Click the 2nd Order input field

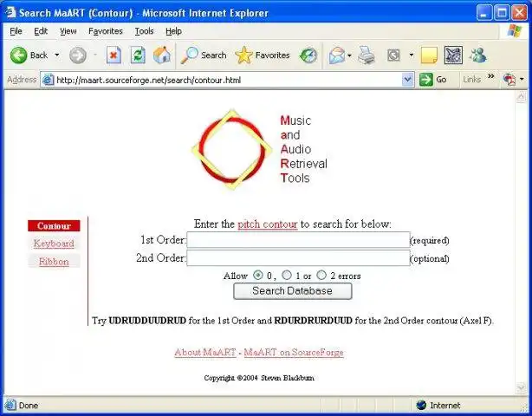click(x=298, y=258)
